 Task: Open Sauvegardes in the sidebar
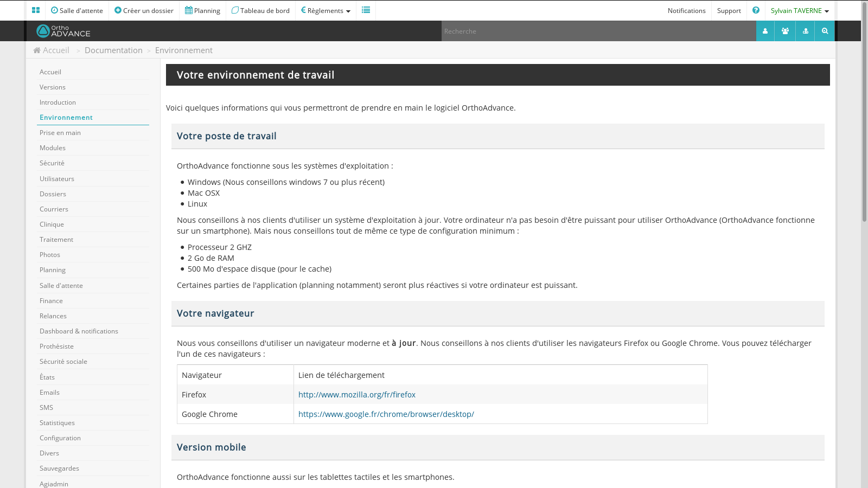(93, 468)
